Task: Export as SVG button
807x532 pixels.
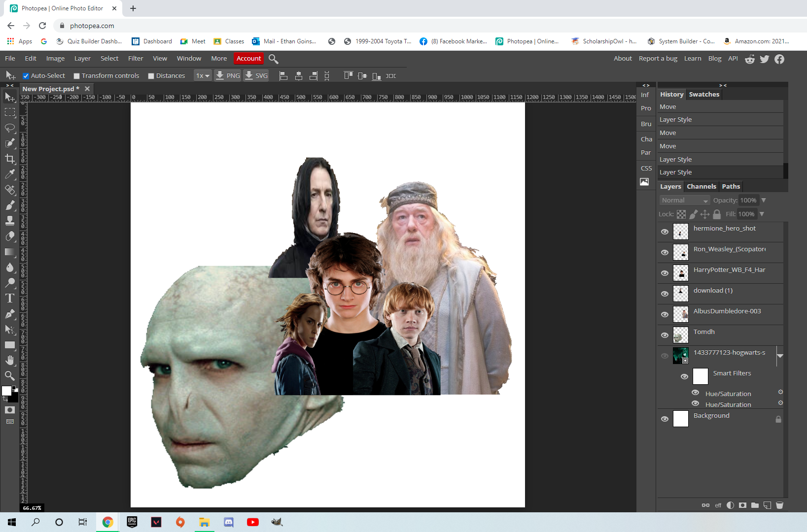Action: pyautogui.click(x=256, y=75)
